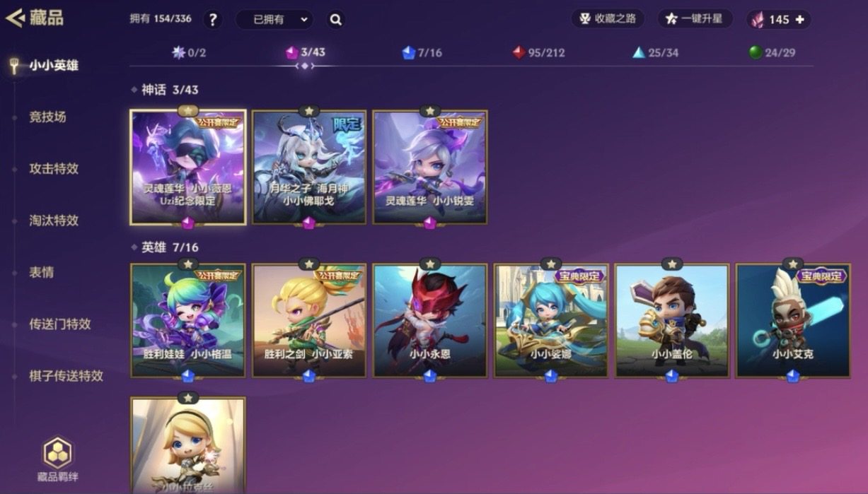Click the plus icon beside 145 crystals
868x494 pixels.
(x=799, y=20)
